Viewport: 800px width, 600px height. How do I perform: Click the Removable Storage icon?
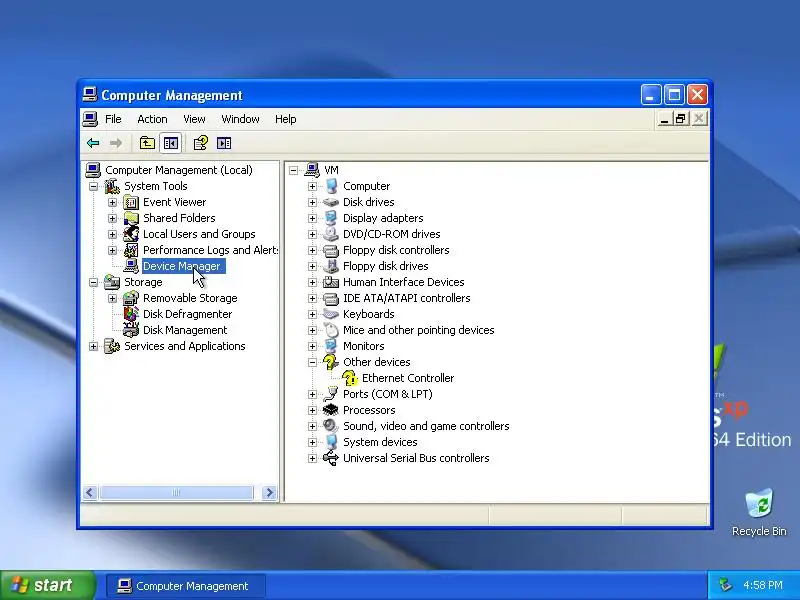click(131, 298)
